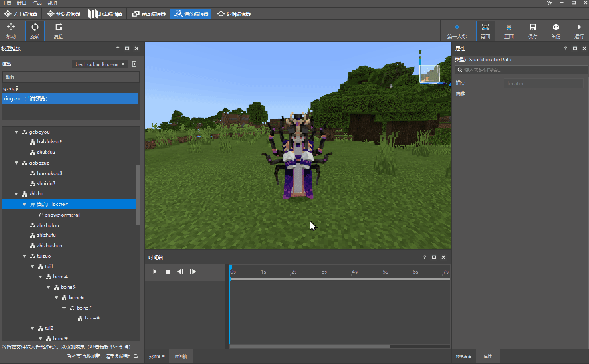The height and width of the screenshot is (364, 589).
Task: Click help icon of timeline panel
Action: coord(425,258)
